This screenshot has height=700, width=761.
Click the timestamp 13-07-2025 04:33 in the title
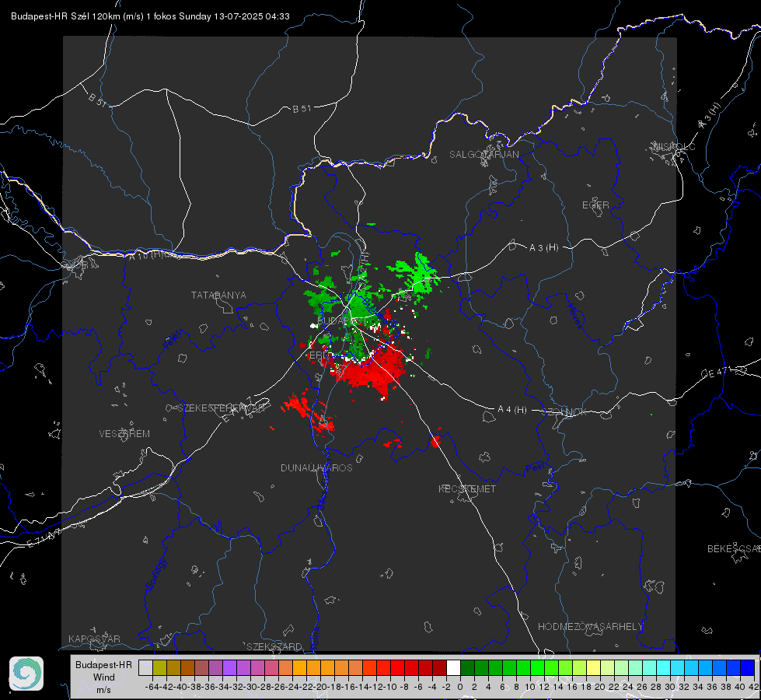[252, 16]
